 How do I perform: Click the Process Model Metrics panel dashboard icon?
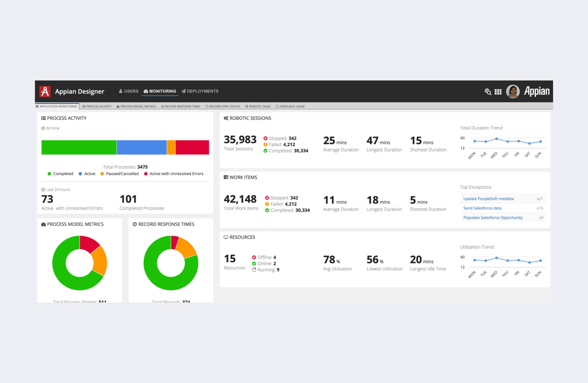(x=43, y=224)
